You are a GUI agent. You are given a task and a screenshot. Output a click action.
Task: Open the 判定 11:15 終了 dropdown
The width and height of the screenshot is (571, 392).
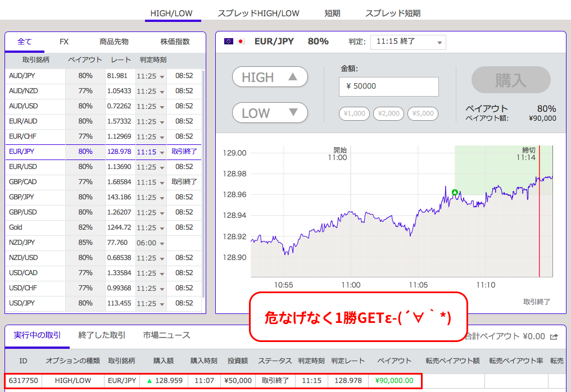pyautogui.click(x=407, y=42)
